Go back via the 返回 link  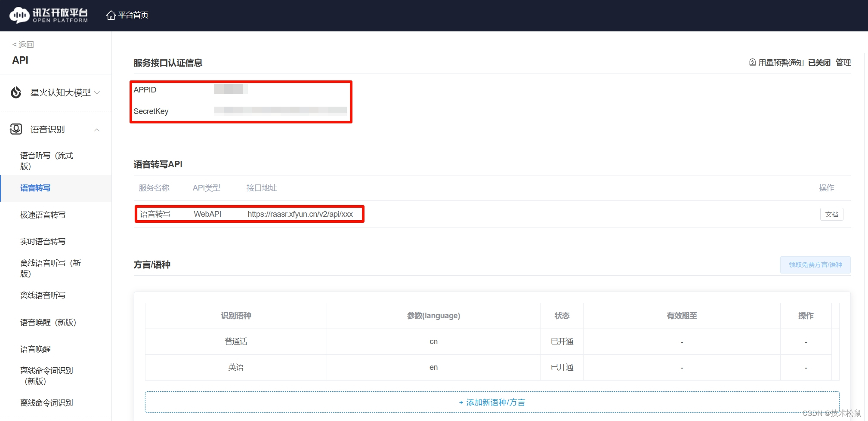tap(23, 45)
